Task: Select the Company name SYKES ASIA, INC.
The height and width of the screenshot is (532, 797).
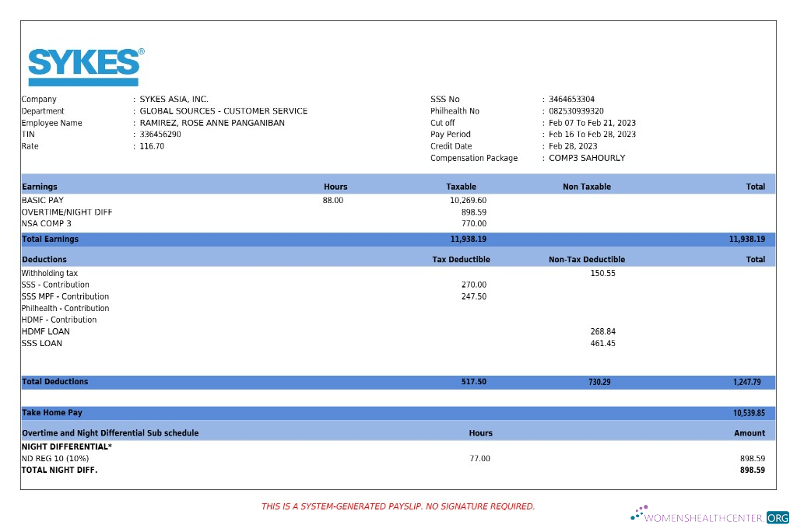Action: tap(174, 99)
